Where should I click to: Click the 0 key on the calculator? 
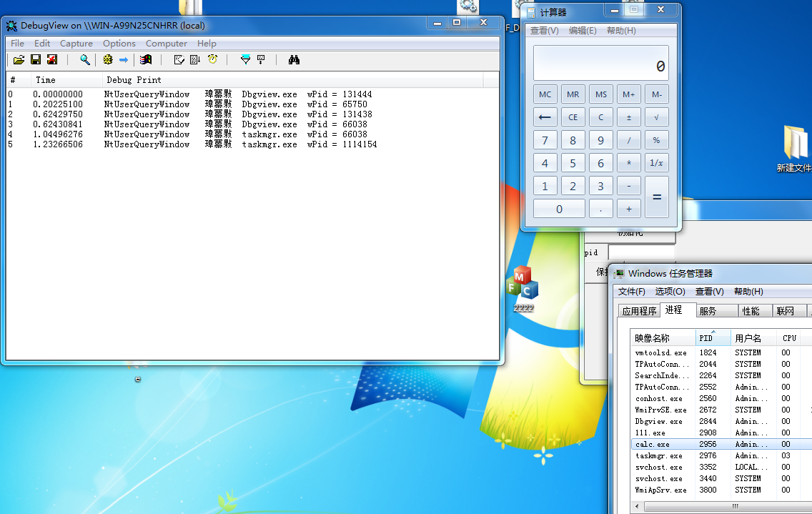click(x=559, y=209)
